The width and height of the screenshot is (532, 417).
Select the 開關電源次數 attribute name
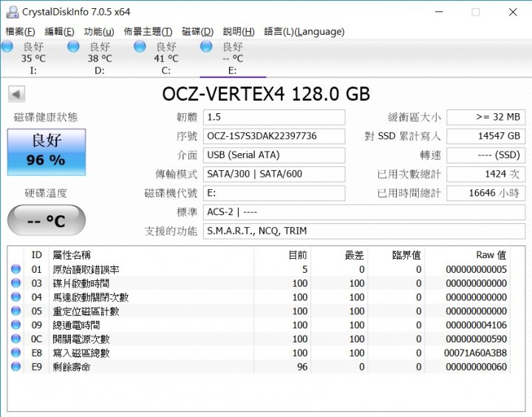coord(81,339)
